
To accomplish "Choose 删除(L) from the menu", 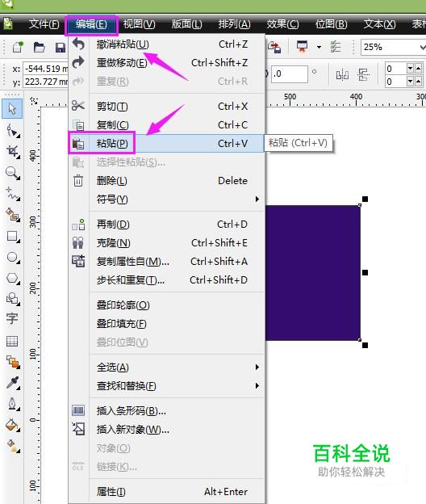I will click(167, 181).
